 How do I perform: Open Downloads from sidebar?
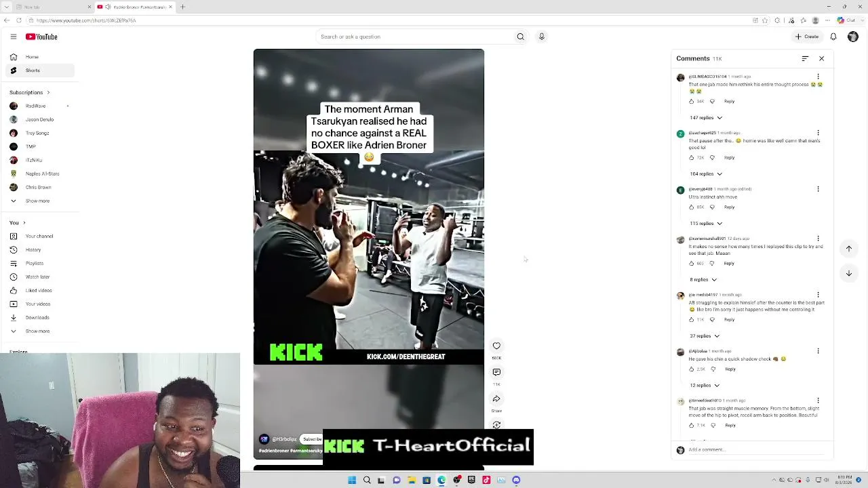point(40,318)
